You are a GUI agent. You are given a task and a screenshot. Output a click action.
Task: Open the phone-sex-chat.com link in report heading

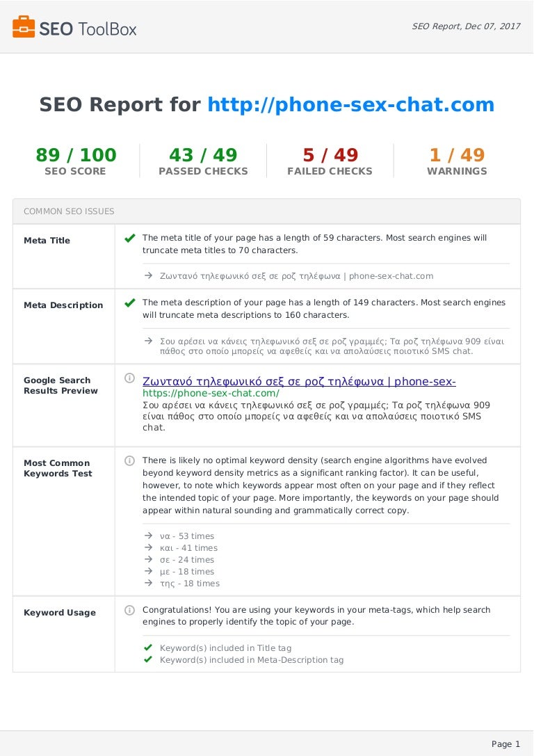coord(351,105)
